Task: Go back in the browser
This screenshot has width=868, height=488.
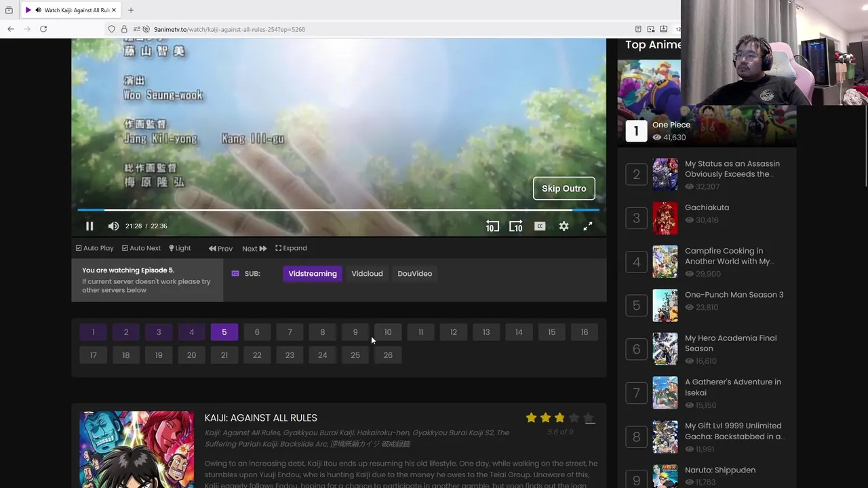Action: [11, 29]
